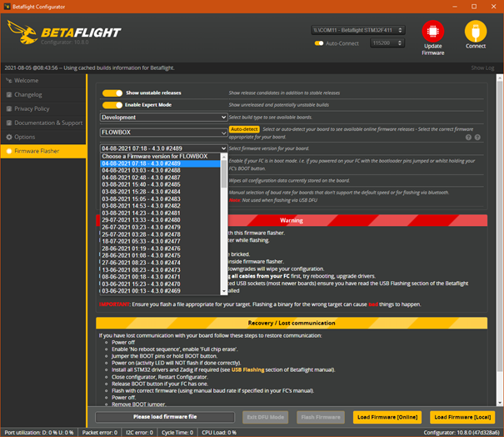Click main page scroll down arrow
Image resolution: width=504 pixels, height=437 pixels.
[500, 403]
